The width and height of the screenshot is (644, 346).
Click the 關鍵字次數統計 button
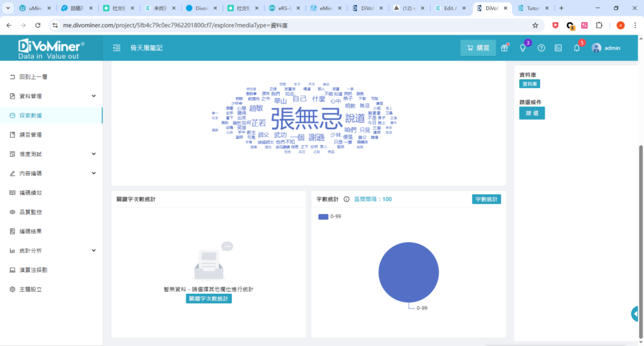pyautogui.click(x=209, y=299)
